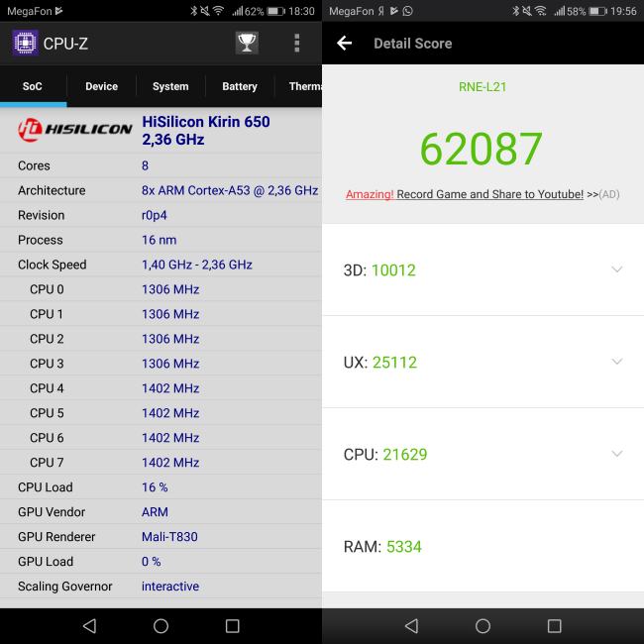This screenshot has height=644, width=644.
Task: Tap the GPU Renderer Mali-T830 value
Action: pyautogui.click(x=169, y=536)
